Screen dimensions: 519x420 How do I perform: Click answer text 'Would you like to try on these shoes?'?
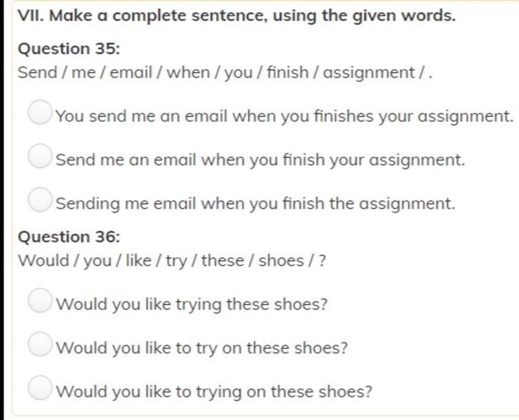(x=202, y=348)
